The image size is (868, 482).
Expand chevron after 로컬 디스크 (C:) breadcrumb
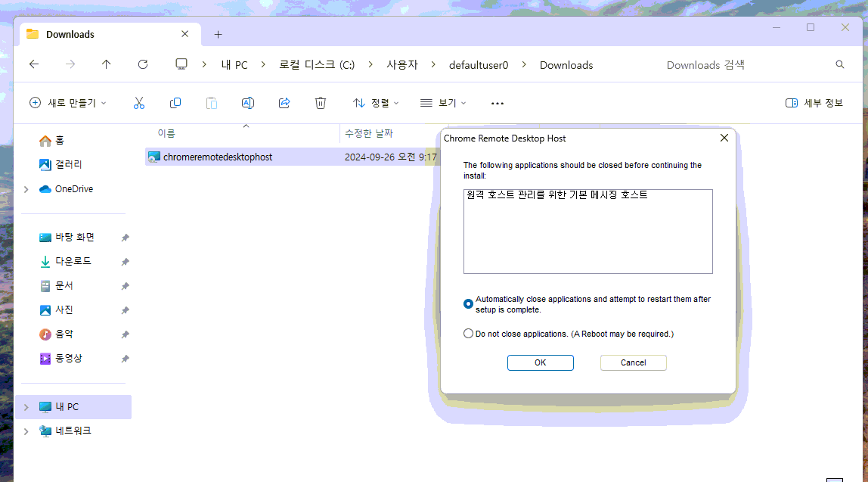coord(370,65)
